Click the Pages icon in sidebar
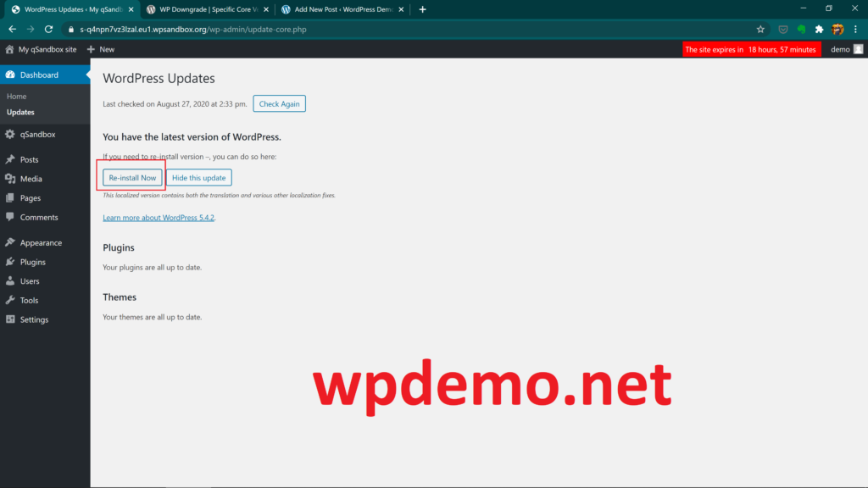 pos(10,198)
